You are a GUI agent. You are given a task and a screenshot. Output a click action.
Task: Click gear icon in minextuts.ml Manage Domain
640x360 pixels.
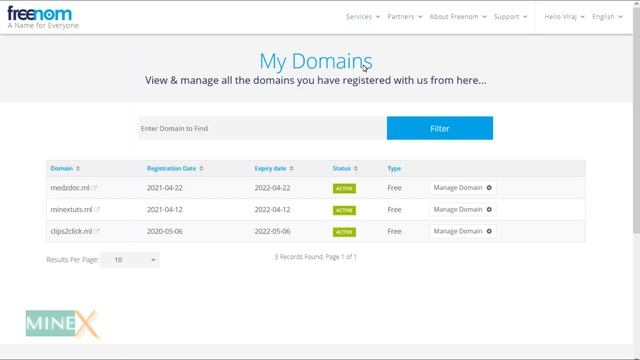pyautogui.click(x=489, y=209)
